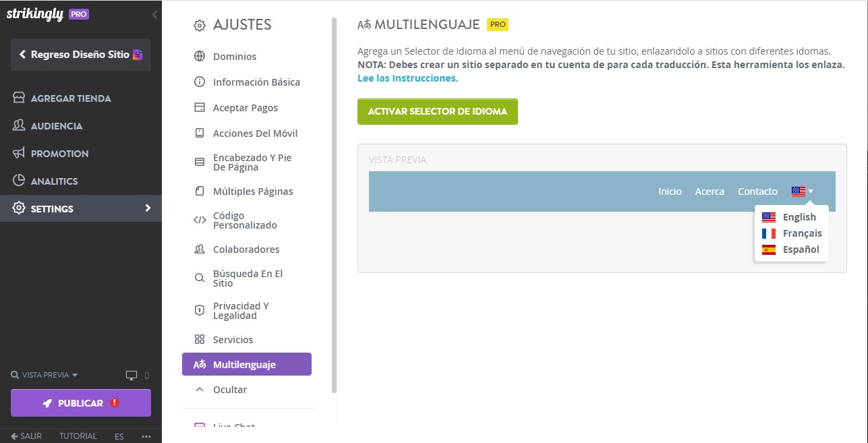Screen dimensions: 868x443
Task: Click the gear icon in Ajustes heading
Action: (200, 26)
